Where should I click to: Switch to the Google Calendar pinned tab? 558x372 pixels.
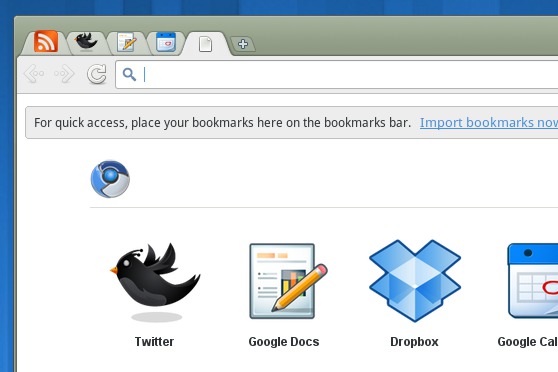[x=166, y=42]
